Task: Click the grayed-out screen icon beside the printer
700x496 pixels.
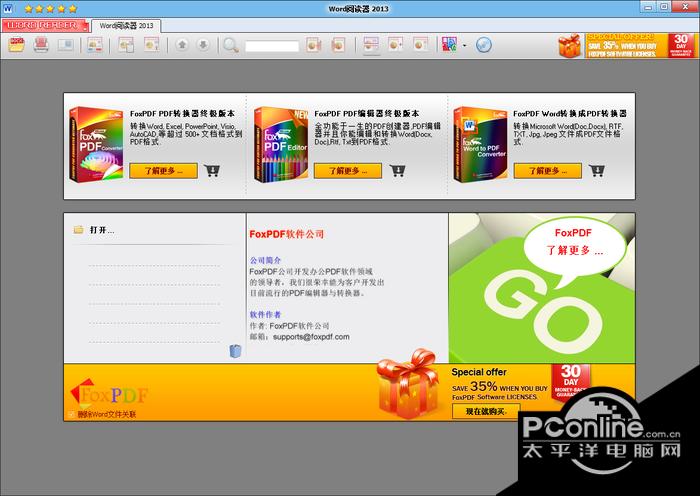Action: pyautogui.click(x=66, y=45)
